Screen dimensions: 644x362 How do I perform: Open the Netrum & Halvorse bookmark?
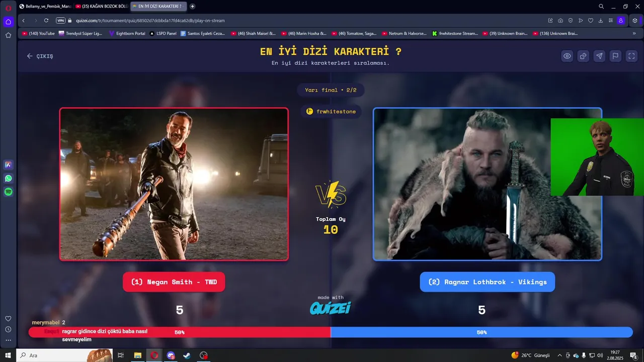click(404, 34)
